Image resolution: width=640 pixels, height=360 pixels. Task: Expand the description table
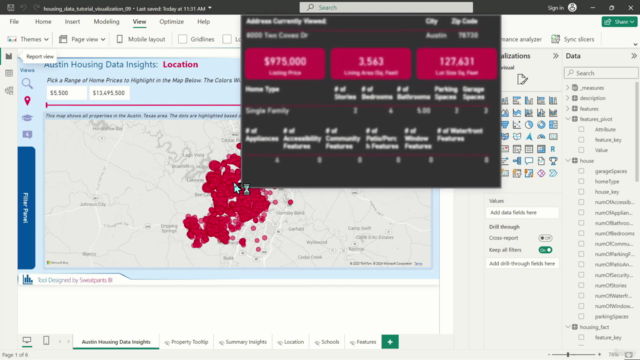pyautogui.click(x=568, y=98)
